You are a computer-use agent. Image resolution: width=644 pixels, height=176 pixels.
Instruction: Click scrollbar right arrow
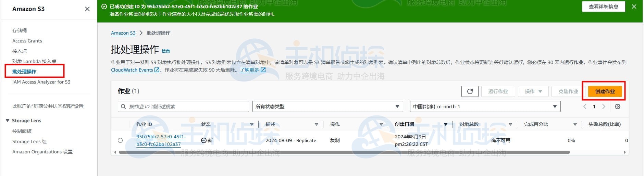[x=625, y=152]
